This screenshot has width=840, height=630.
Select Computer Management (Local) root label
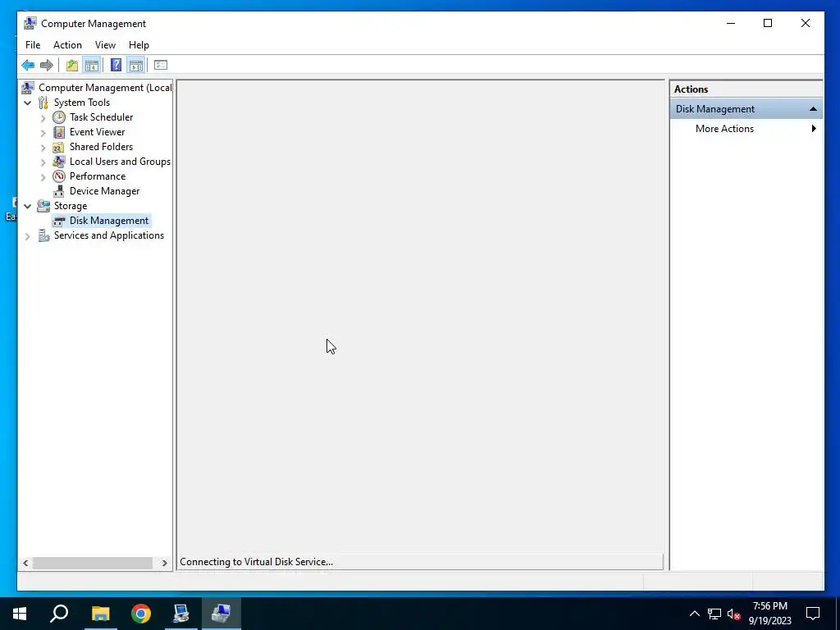(x=105, y=88)
